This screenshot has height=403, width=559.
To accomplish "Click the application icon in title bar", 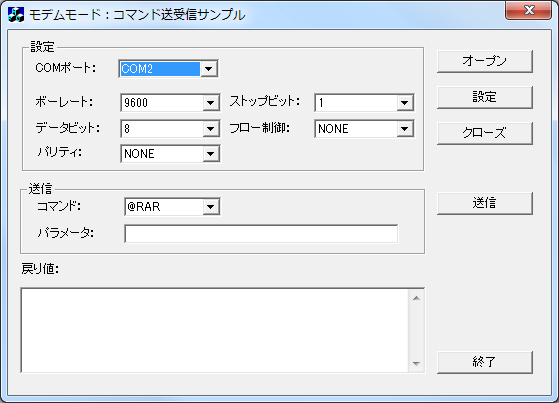I will tap(15, 15).
